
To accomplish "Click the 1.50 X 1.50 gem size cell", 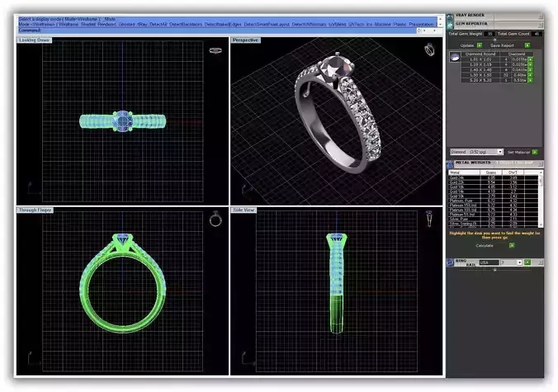I will [480, 75].
